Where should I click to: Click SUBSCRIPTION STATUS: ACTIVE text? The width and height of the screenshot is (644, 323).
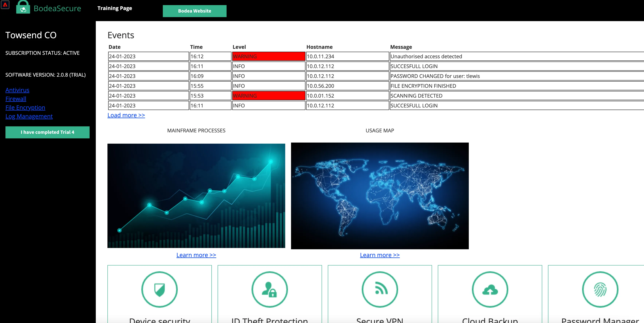point(42,53)
